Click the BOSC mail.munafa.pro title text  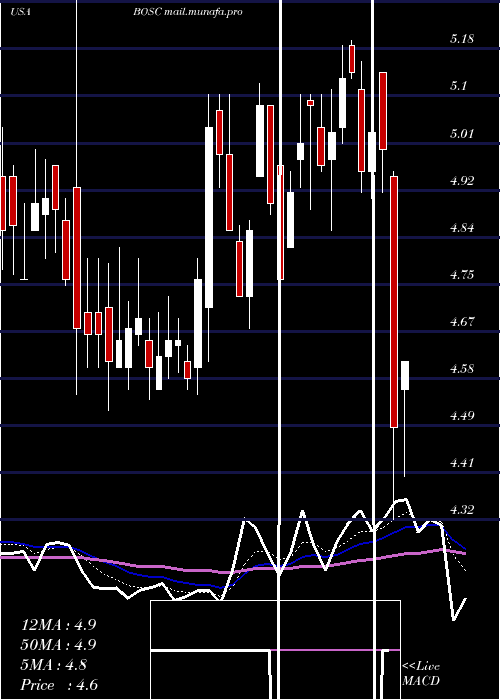[188, 12]
